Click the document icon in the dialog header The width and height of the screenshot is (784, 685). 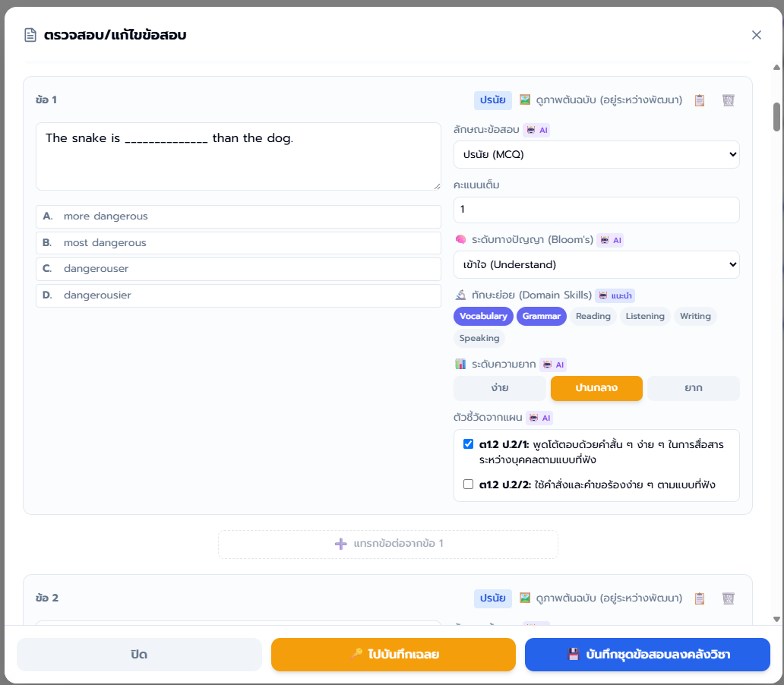tap(30, 35)
